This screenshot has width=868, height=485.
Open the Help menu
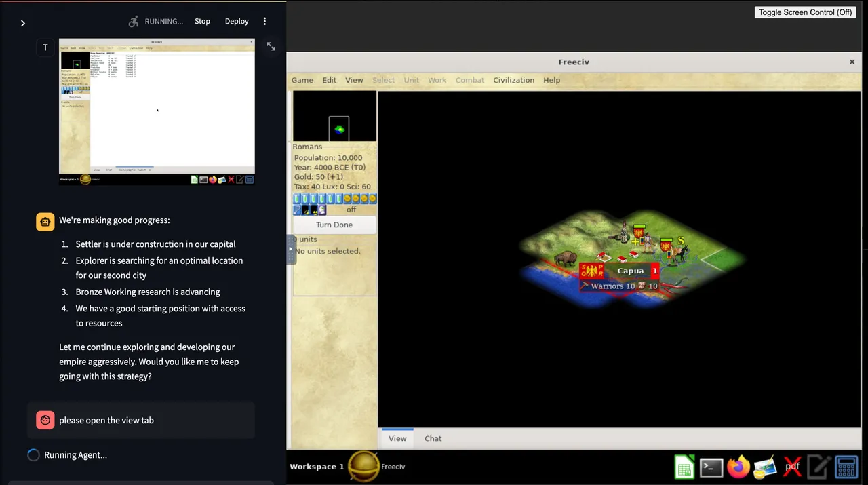pyautogui.click(x=552, y=80)
